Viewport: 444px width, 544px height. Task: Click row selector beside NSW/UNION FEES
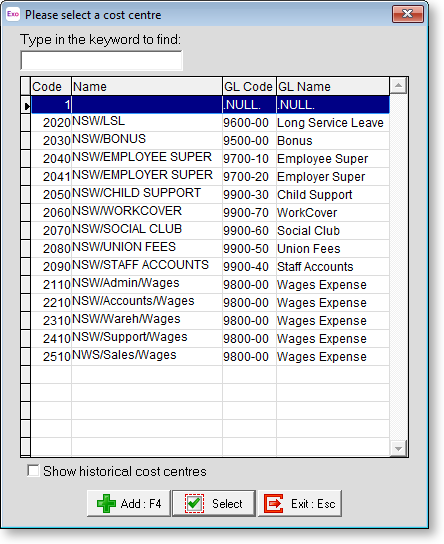(26, 248)
